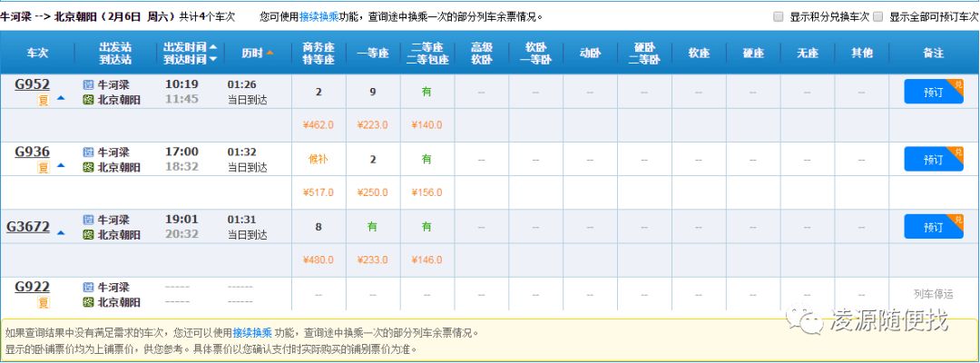Click the 终 terminal icon in the G3672 row
Viewport: 980px width, 363px height.
[x=88, y=235]
